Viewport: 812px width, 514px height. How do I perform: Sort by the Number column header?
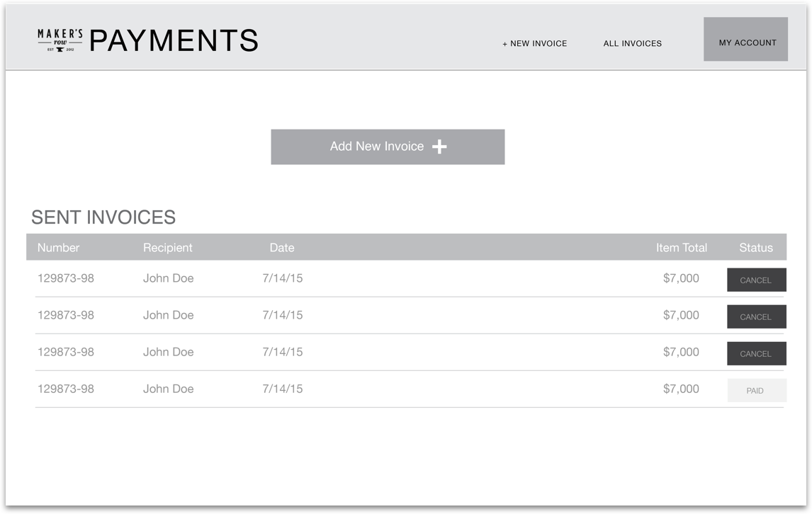pyautogui.click(x=58, y=248)
